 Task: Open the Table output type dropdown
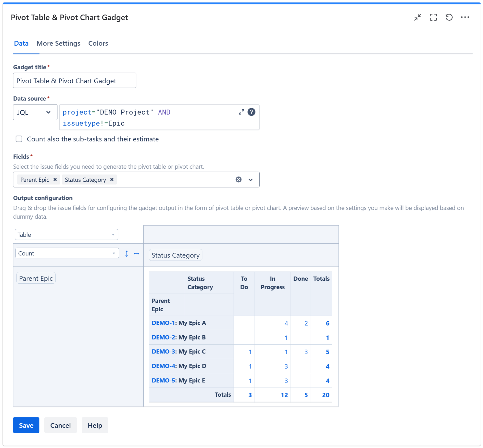[x=66, y=234]
